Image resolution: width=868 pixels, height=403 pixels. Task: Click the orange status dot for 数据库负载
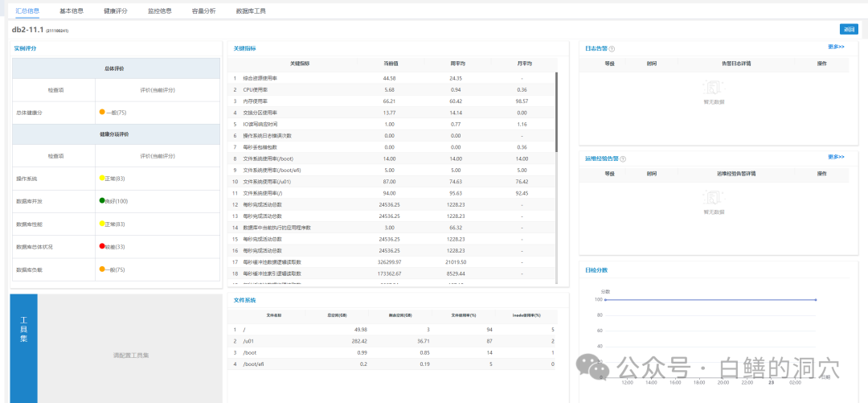[x=102, y=269]
